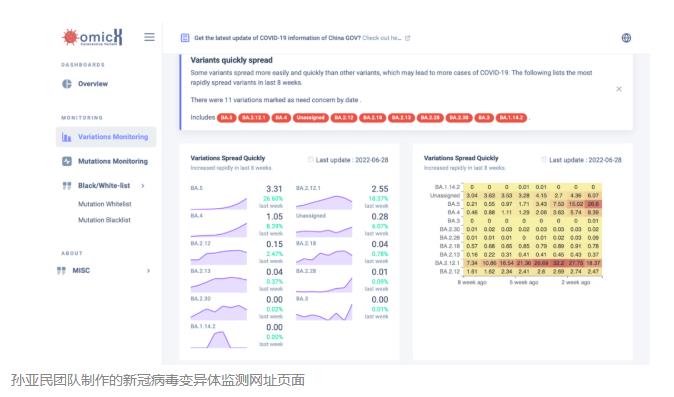Collapse the Black/White-list submenu chevron

(x=143, y=186)
